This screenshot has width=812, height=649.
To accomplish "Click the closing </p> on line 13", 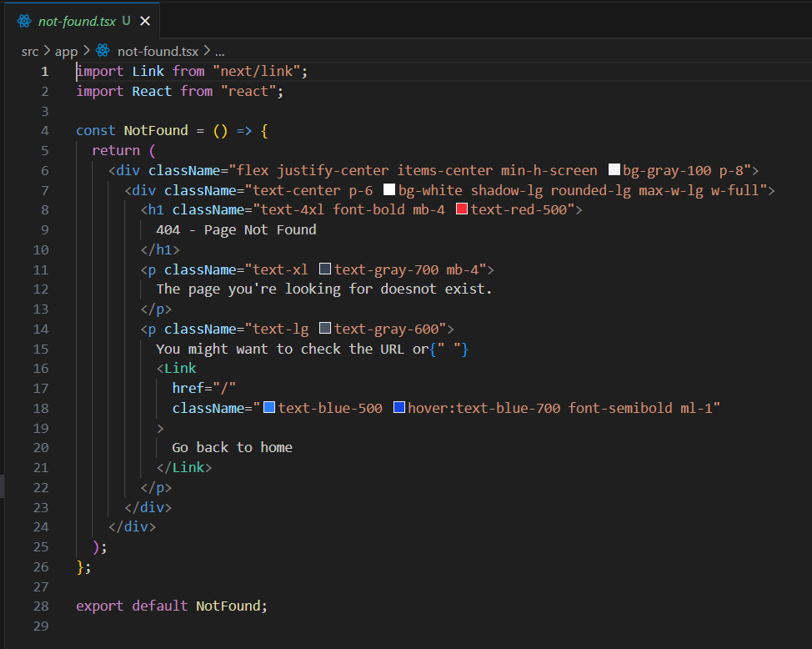I will point(156,309).
